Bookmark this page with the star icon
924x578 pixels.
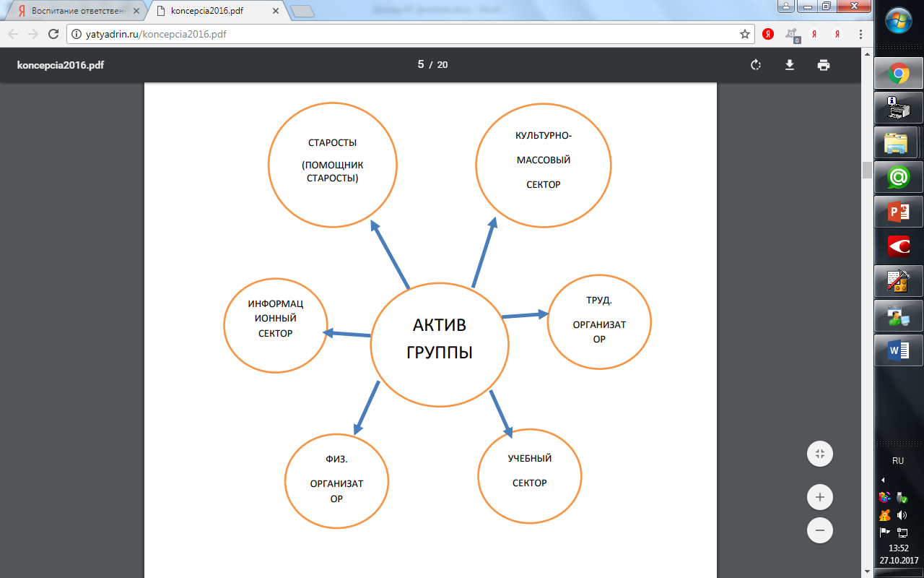tap(745, 34)
